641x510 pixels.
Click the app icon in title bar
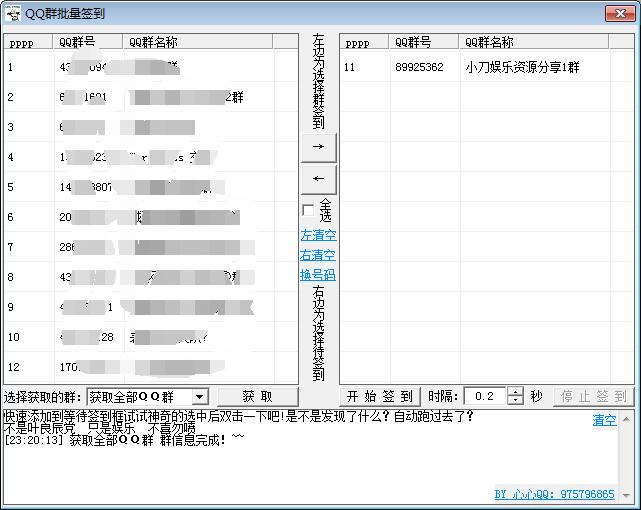13,14
